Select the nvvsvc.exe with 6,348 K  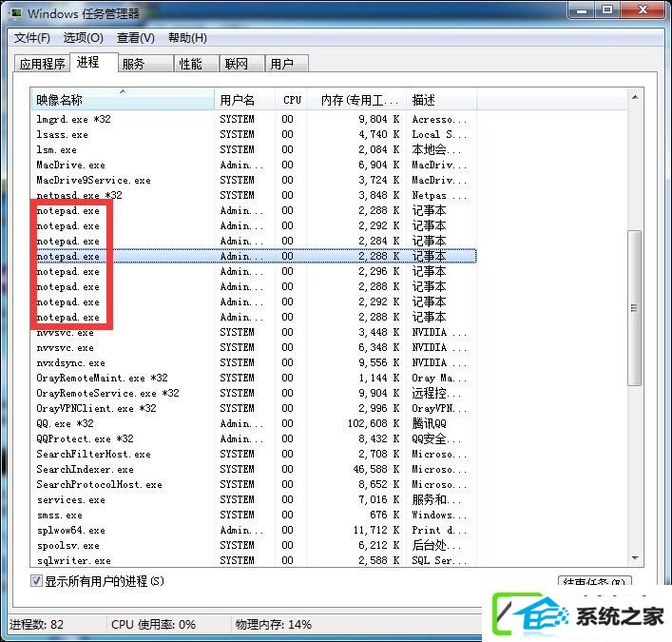[x=254, y=348]
